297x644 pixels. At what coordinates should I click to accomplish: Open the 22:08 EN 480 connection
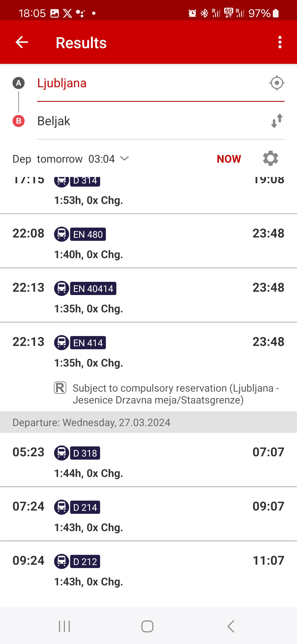[x=148, y=241]
